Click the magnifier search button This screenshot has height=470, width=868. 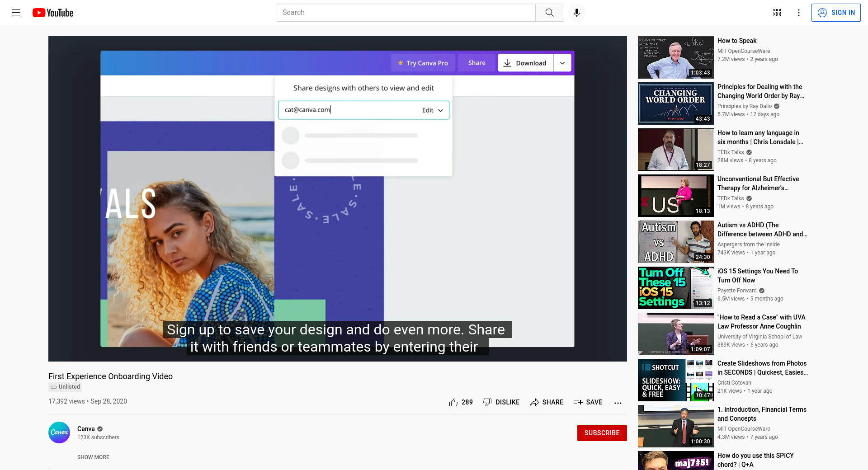pos(550,13)
